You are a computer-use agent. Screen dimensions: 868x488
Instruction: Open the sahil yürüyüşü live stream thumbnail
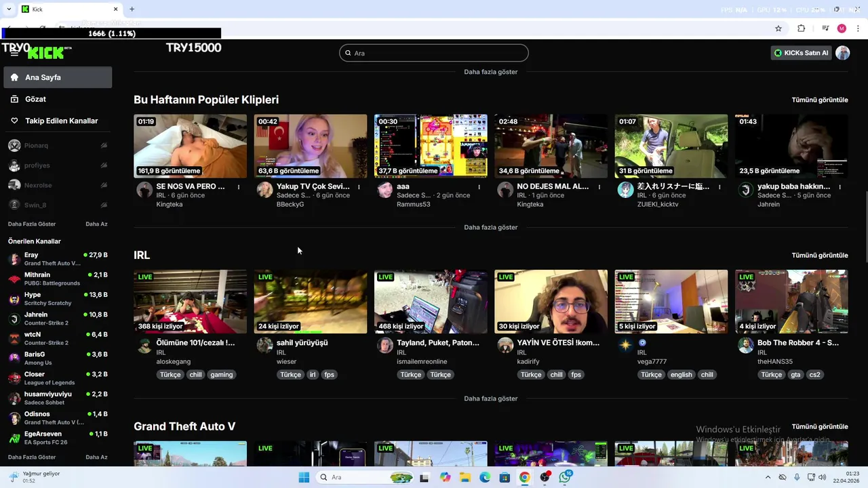pyautogui.click(x=311, y=302)
